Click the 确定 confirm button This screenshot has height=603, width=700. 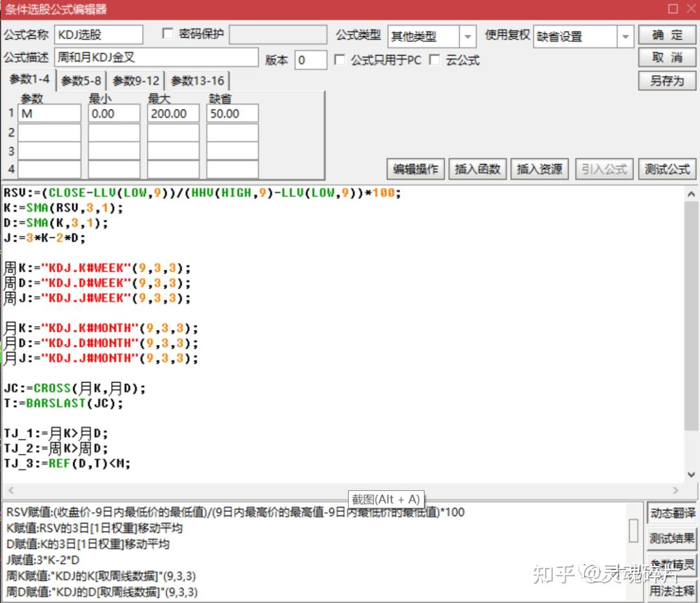click(666, 36)
